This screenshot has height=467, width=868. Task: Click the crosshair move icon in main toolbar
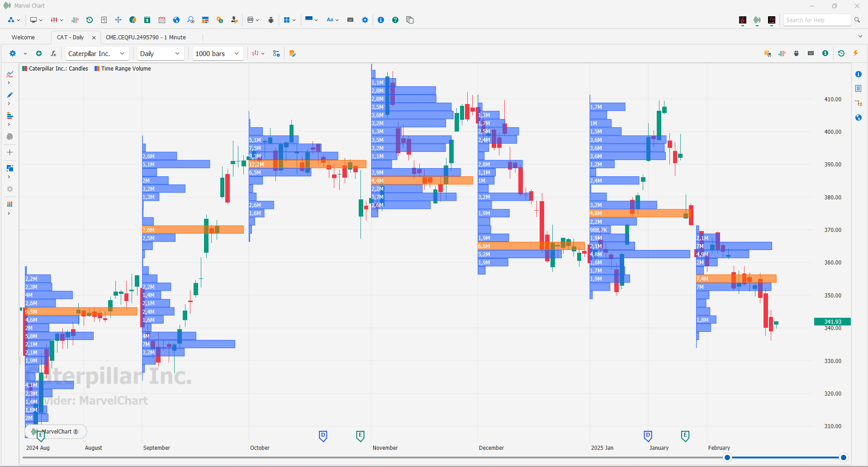[119, 20]
